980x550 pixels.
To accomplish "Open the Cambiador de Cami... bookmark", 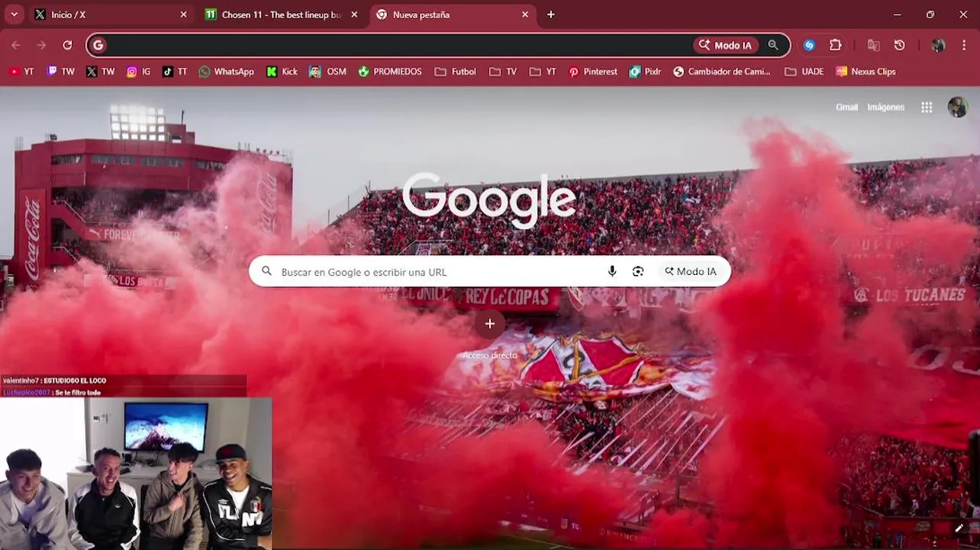I will 722,72.
